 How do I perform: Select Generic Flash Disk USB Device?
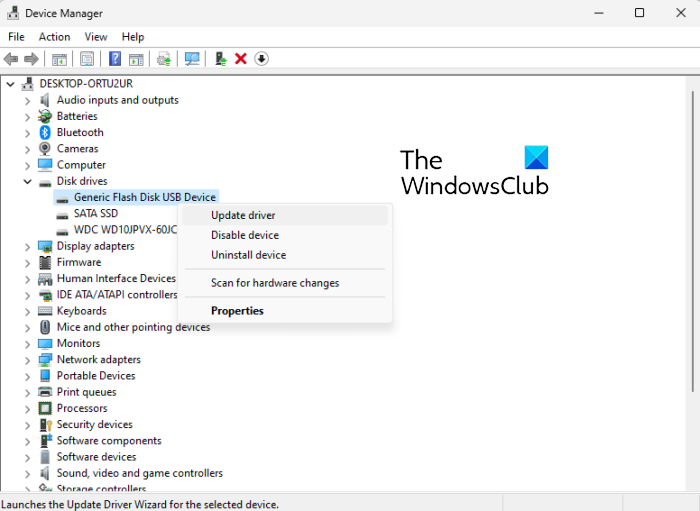click(x=145, y=197)
